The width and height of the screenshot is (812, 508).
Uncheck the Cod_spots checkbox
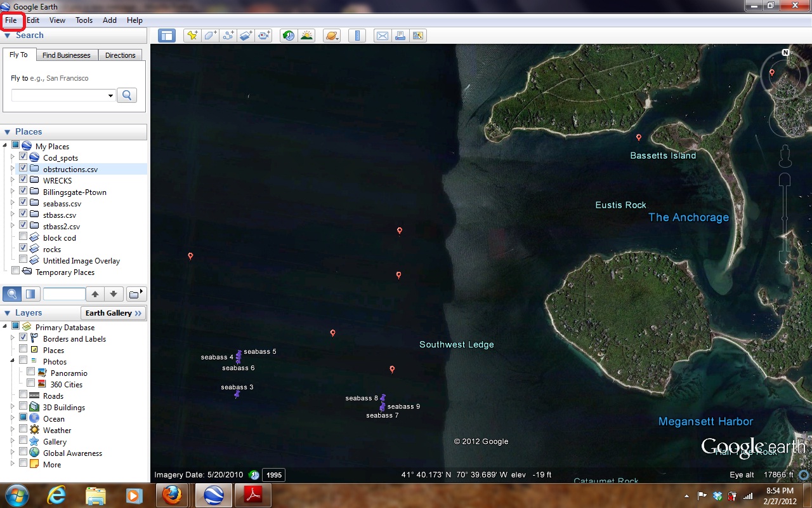click(x=23, y=157)
